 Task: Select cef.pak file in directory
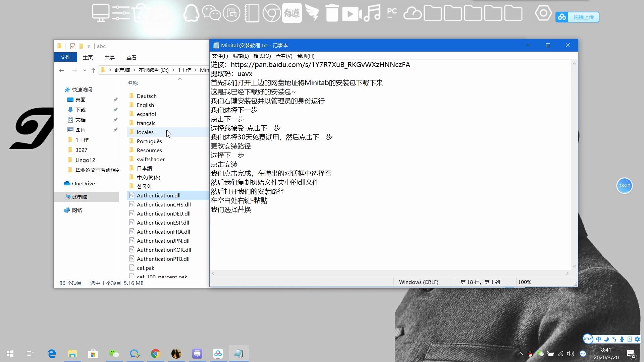point(145,268)
